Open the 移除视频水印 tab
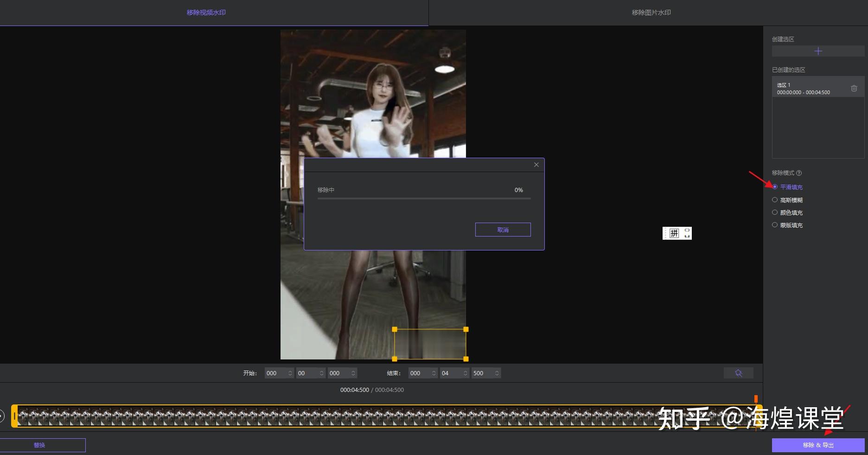 click(206, 13)
